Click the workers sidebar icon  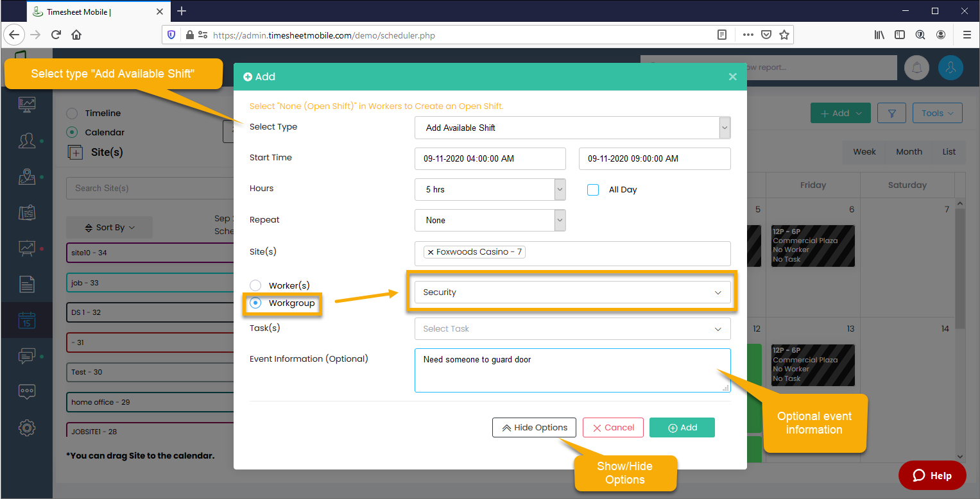coord(27,140)
